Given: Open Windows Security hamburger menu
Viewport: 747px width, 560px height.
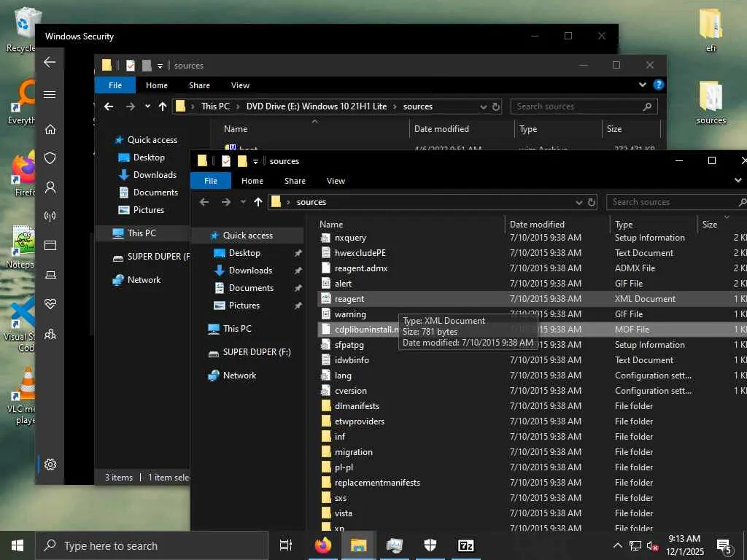Looking at the screenshot, I should 50,94.
